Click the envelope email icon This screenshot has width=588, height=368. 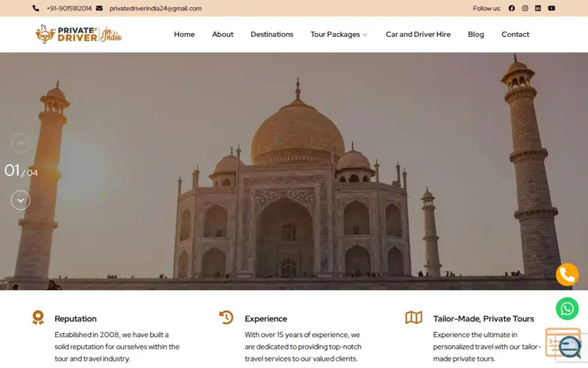click(99, 8)
